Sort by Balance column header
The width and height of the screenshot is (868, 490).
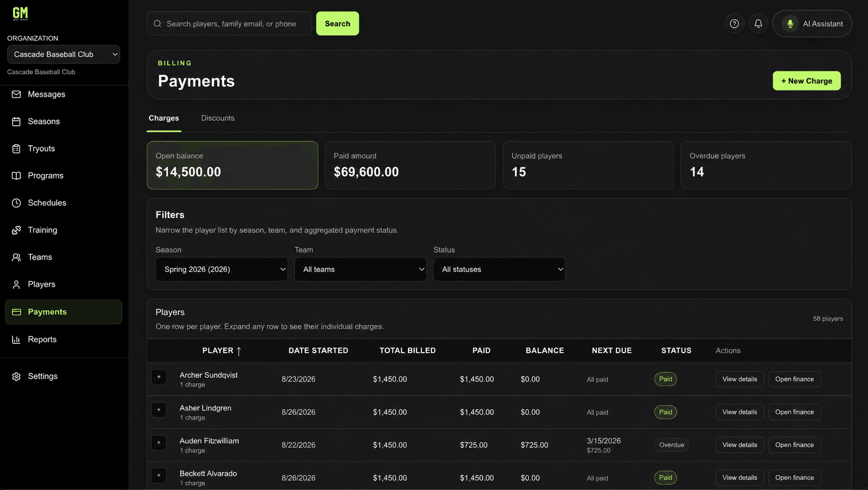coord(545,351)
